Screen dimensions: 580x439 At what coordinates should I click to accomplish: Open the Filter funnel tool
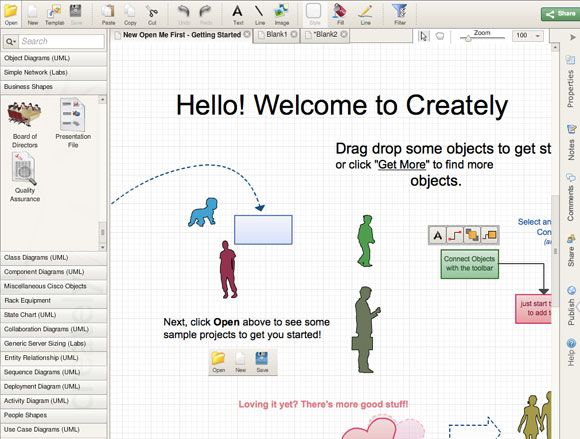[x=400, y=14]
